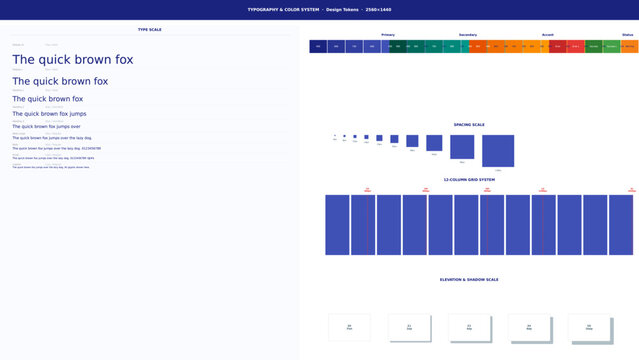Pick the dark red Status swatch
Screen dimensions: 639x360
(558, 46)
